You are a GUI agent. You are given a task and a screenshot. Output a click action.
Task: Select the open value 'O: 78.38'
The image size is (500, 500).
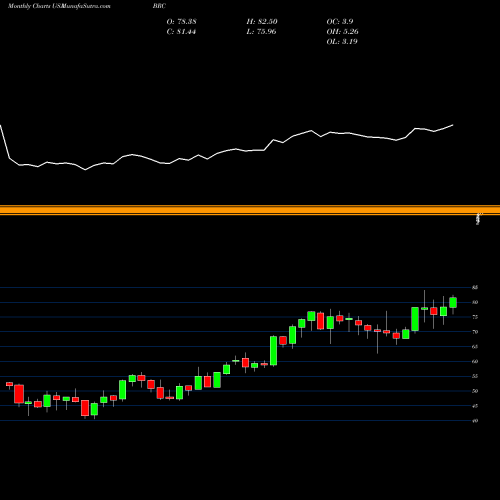point(182,22)
